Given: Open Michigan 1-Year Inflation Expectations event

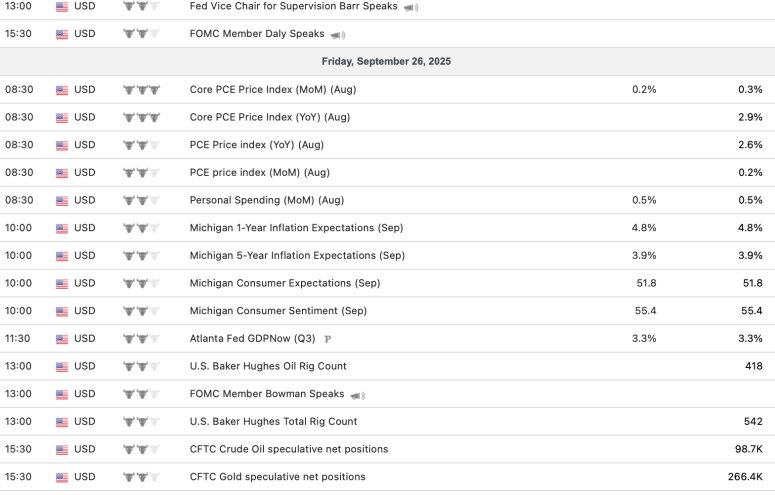Looking at the screenshot, I should tap(297, 228).
